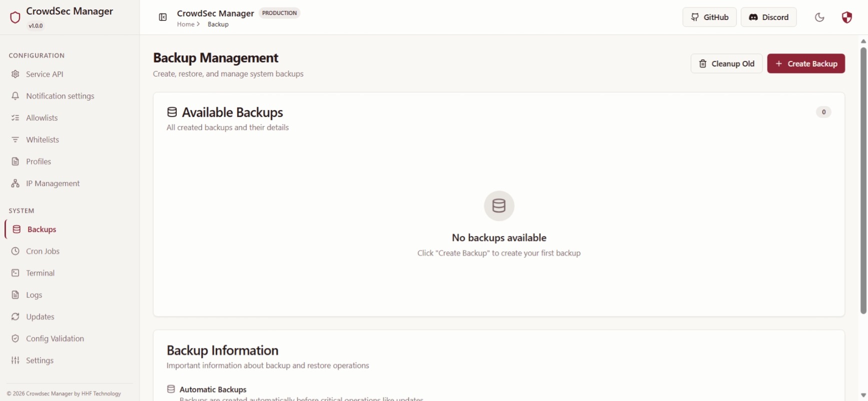Image resolution: width=868 pixels, height=401 pixels.
Task: Click the Whitelists filter icon
Action: coord(16,139)
